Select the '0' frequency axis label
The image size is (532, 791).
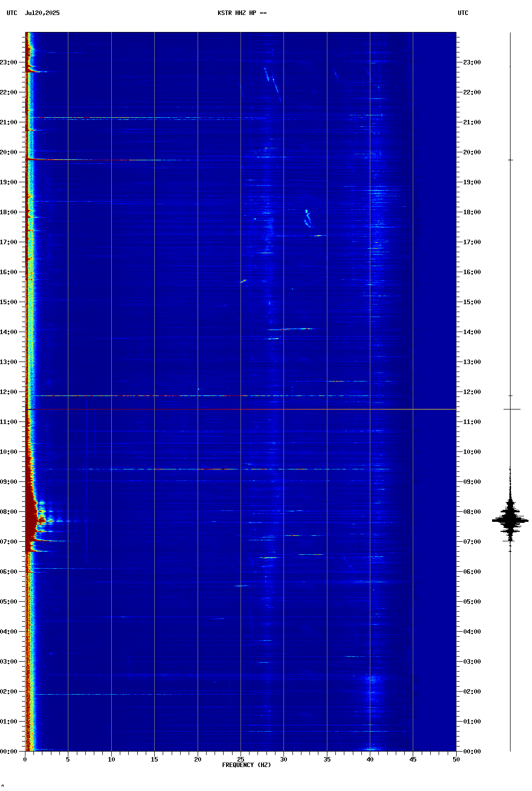click(x=25, y=760)
